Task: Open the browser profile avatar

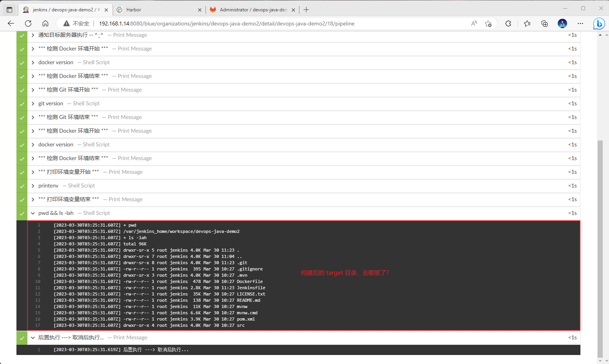Action: [562, 23]
